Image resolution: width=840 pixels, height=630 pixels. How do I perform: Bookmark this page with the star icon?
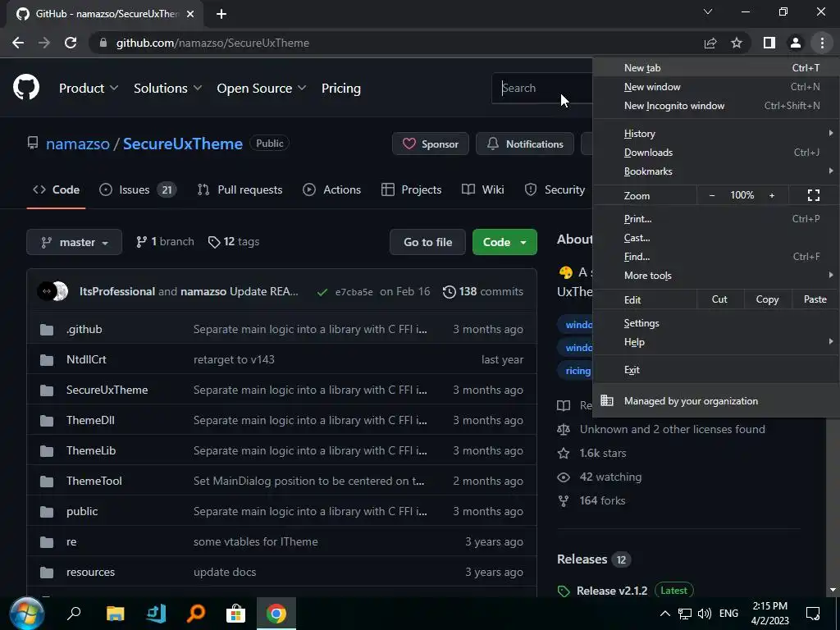coord(737,43)
